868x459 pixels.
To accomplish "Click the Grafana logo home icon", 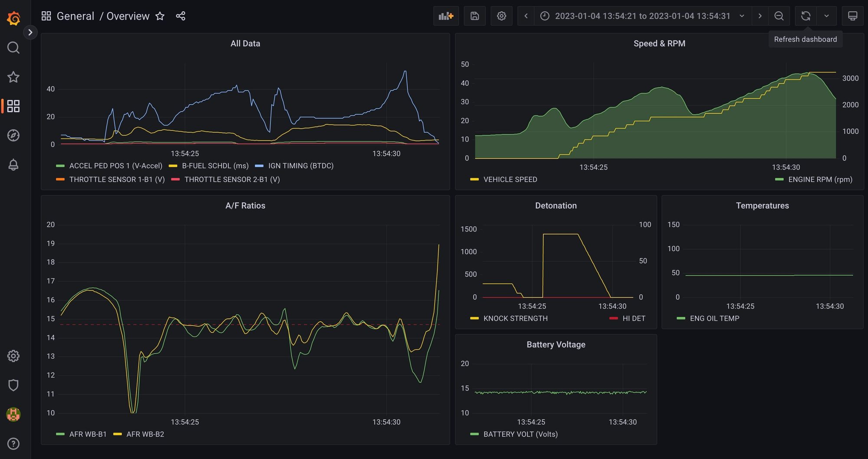I will (x=13, y=18).
